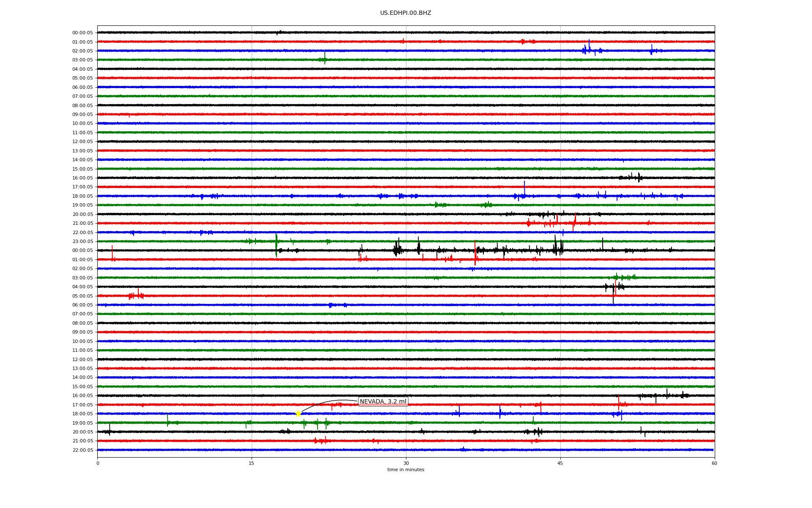
Task: Click the 0 minute x-axis tick label
Action: pyautogui.click(x=98, y=463)
